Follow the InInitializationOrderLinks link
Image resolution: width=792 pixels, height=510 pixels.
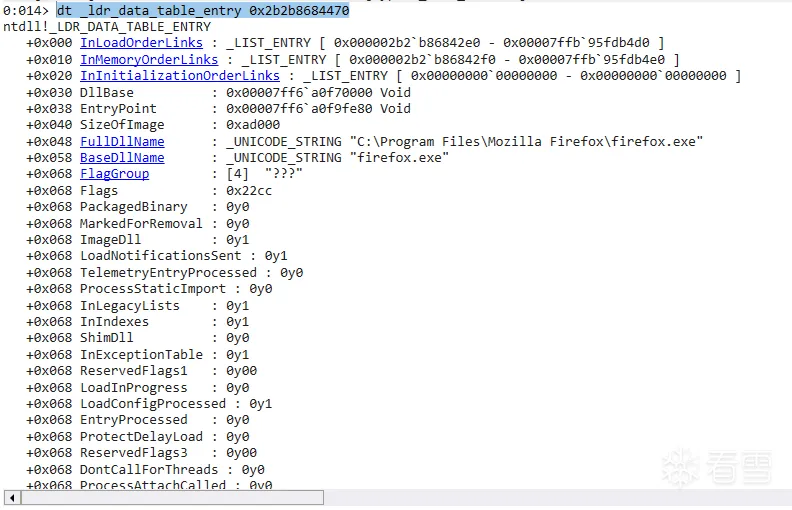pyautogui.click(x=180, y=76)
